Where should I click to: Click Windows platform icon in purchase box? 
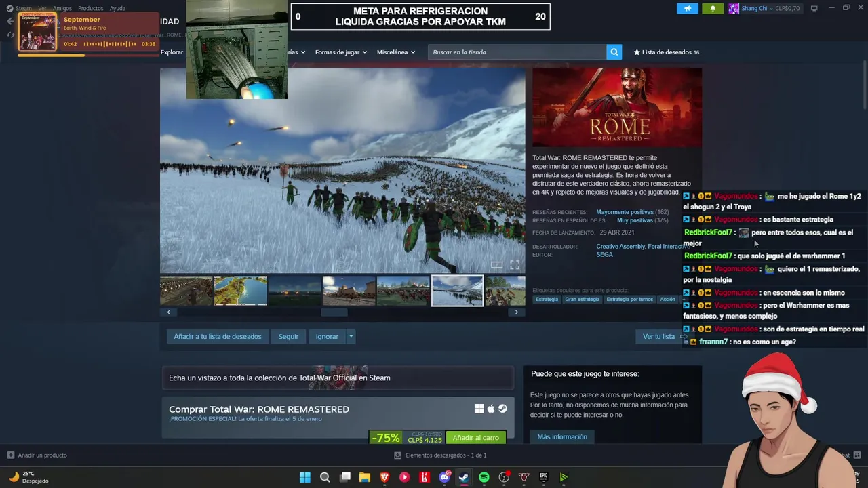pos(479,409)
